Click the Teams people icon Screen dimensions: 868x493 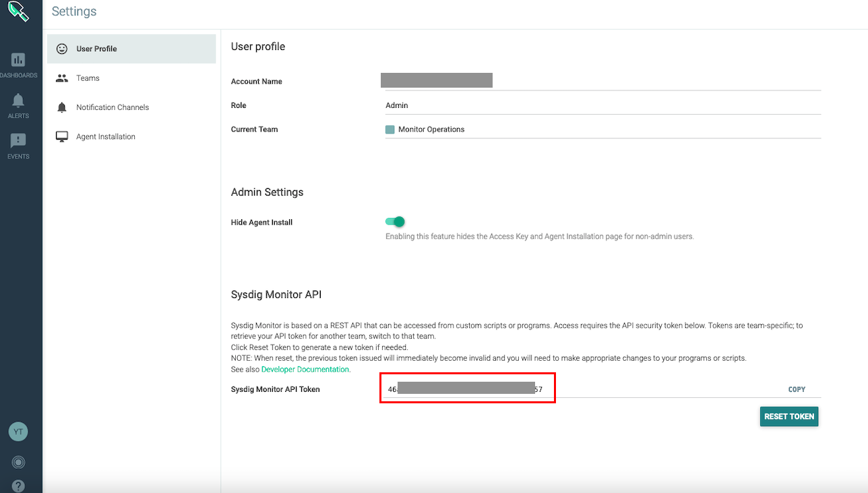tap(61, 78)
